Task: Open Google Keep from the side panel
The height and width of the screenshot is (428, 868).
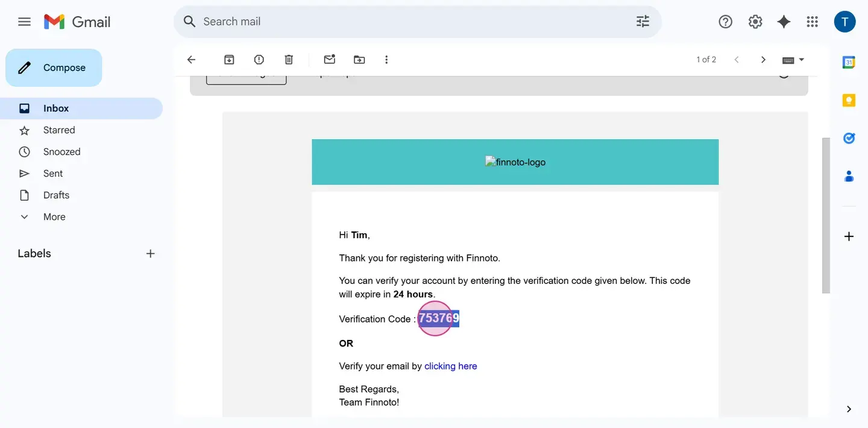Action: [x=849, y=100]
